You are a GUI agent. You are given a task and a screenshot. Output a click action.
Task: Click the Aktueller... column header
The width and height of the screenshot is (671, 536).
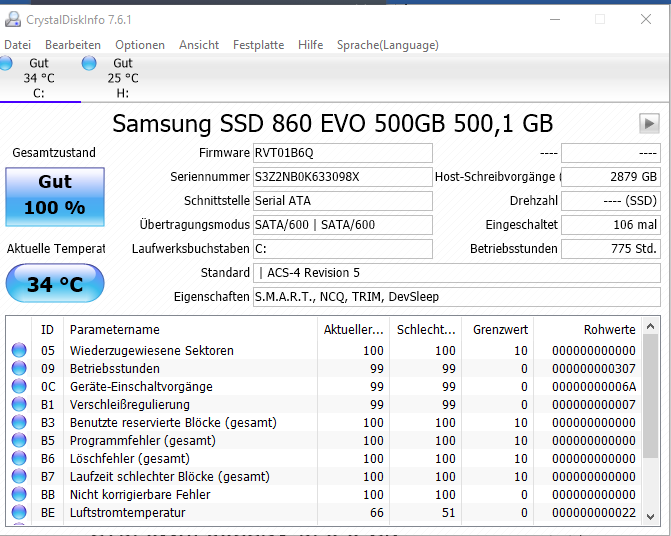pos(353,329)
